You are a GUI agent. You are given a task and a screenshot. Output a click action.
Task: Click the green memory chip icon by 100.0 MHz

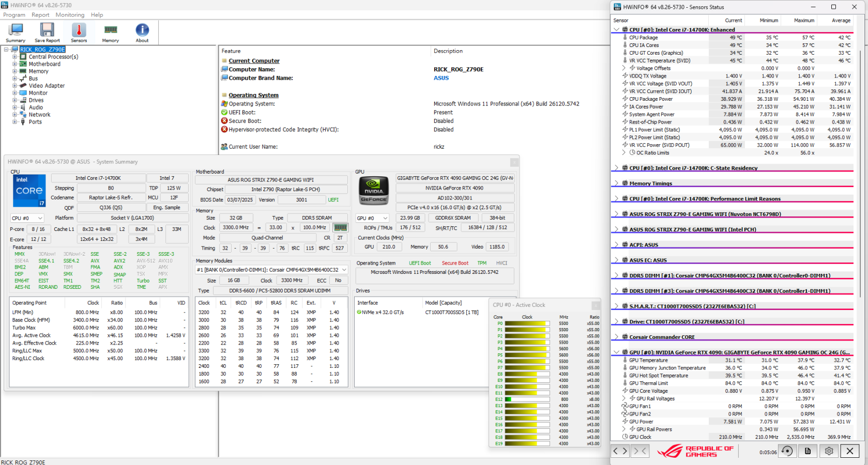tap(340, 227)
